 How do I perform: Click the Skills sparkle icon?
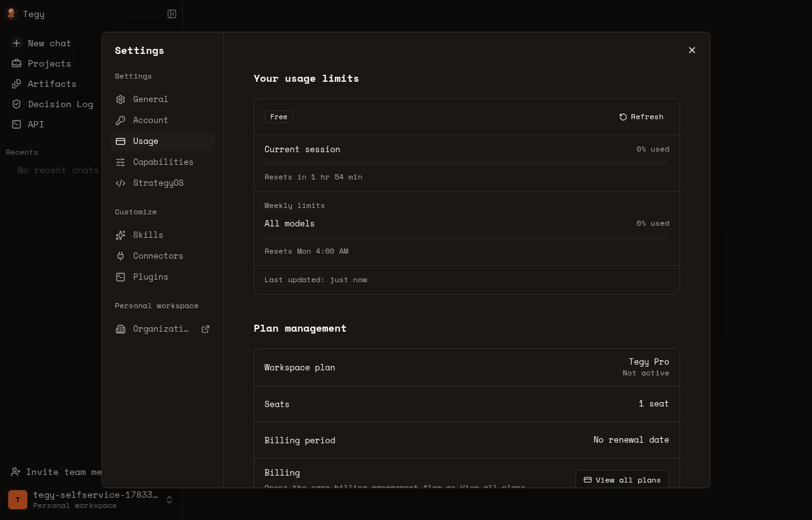[121, 235]
